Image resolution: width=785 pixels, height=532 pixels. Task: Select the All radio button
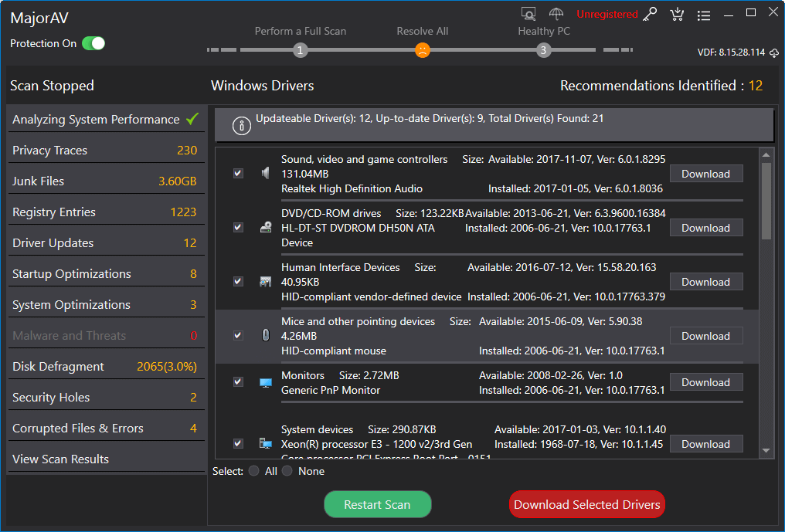pos(254,471)
